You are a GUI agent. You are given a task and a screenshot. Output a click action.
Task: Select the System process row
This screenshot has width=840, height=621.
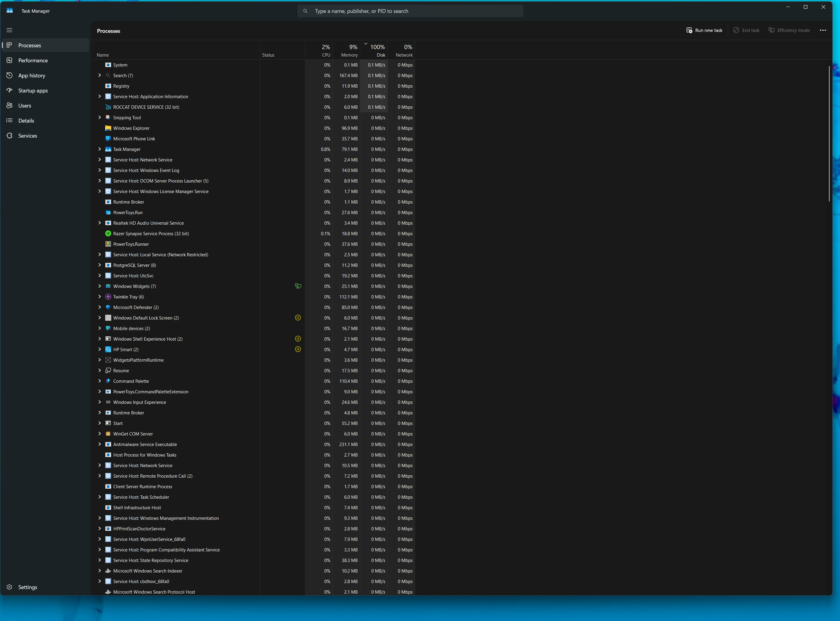click(x=253, y=65)
